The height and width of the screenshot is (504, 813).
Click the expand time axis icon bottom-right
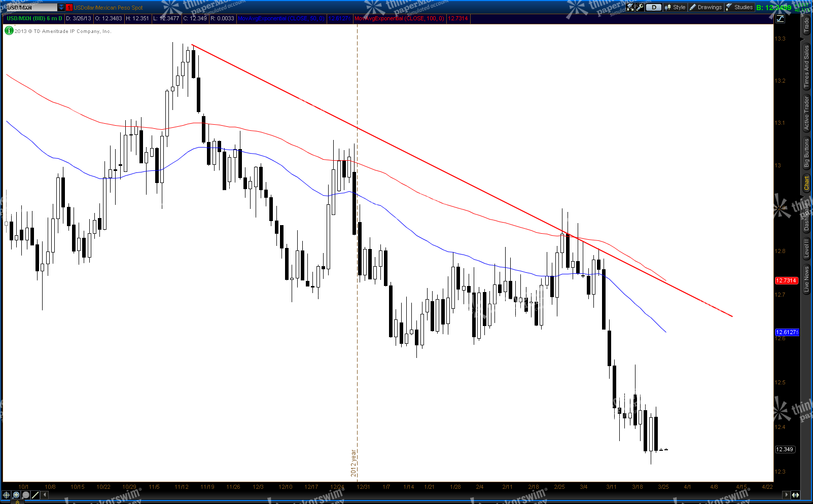point(796,495)
